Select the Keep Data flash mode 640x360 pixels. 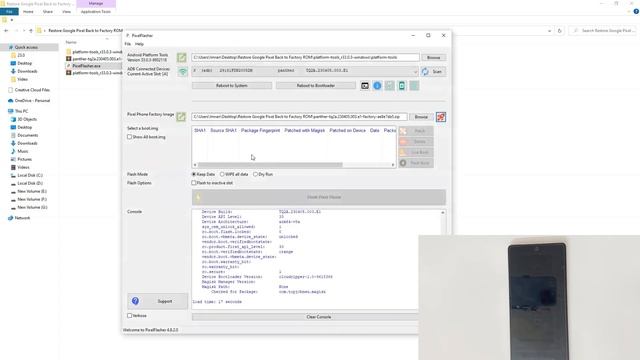[194, 174]
